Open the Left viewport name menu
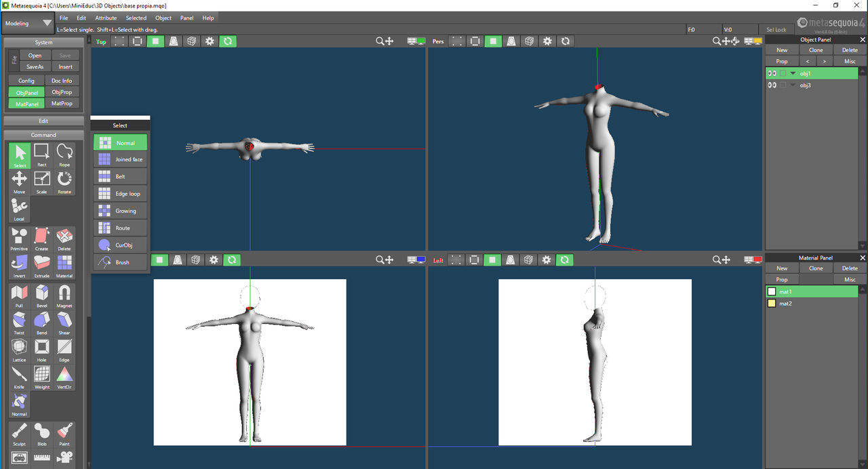This screenshot has width=868, height=469. pyautogui.click(x=438, y=260)
